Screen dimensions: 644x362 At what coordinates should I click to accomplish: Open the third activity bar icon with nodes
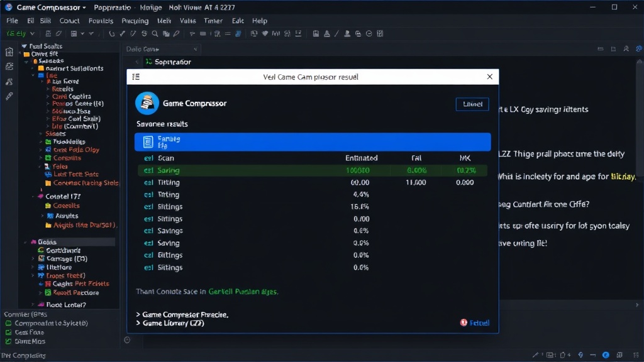pyautogui.click(x=9, y=81)
